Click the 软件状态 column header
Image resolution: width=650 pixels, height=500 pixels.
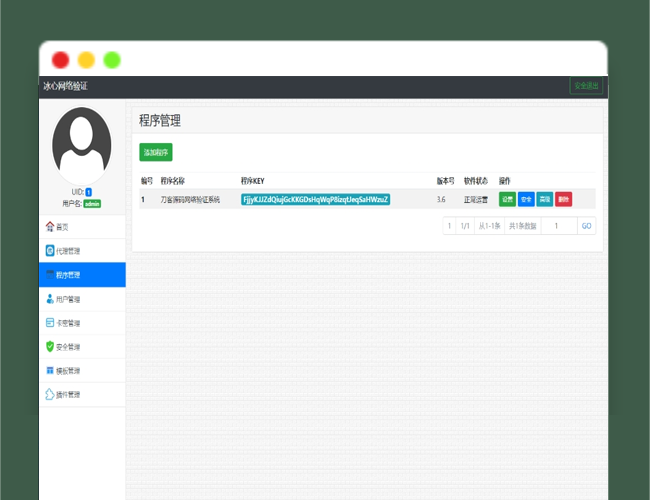click(475, 181)
